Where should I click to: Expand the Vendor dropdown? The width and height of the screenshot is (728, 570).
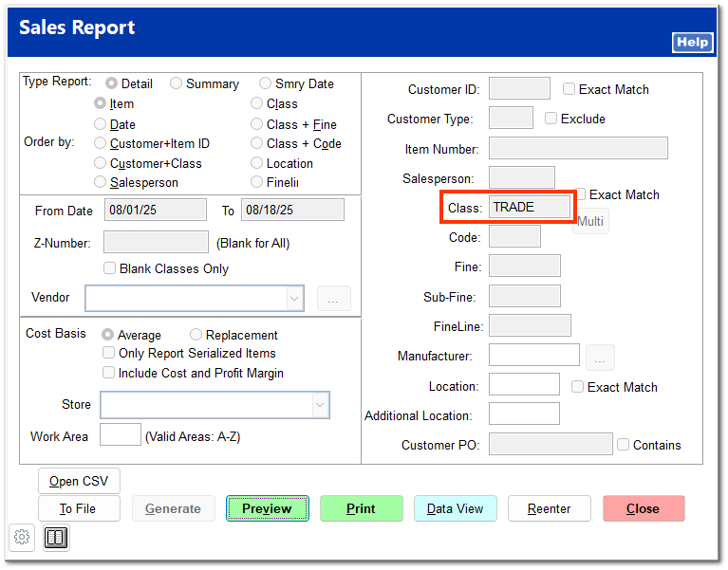(x=294, y=298)
